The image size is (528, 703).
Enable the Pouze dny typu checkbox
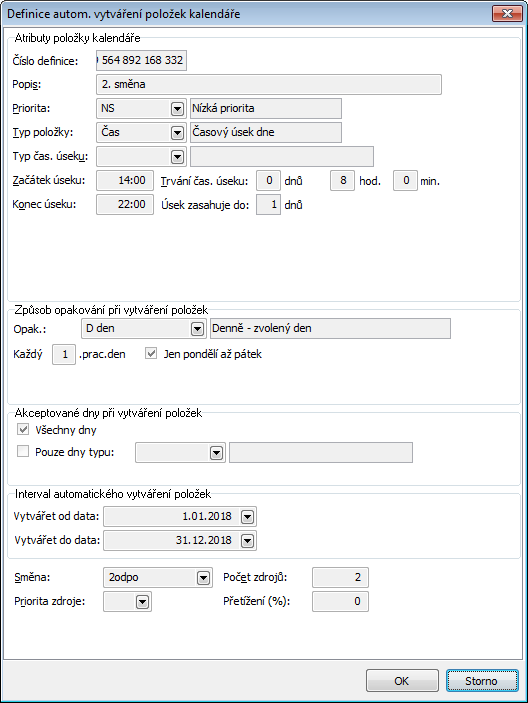23,451
